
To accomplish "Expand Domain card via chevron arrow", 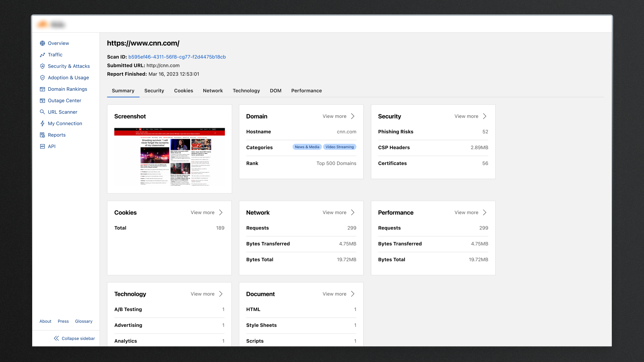I will coord(353,116).
